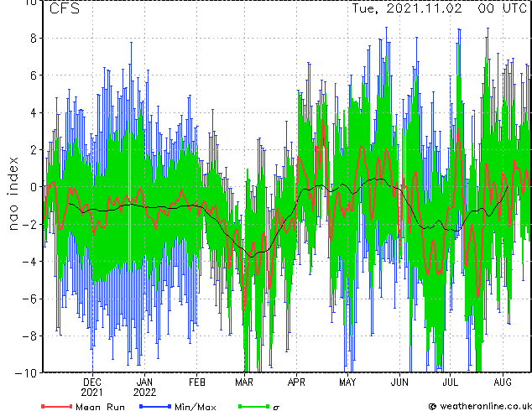Click the y-axis value -2
The image size is (532, 411).
29,224
